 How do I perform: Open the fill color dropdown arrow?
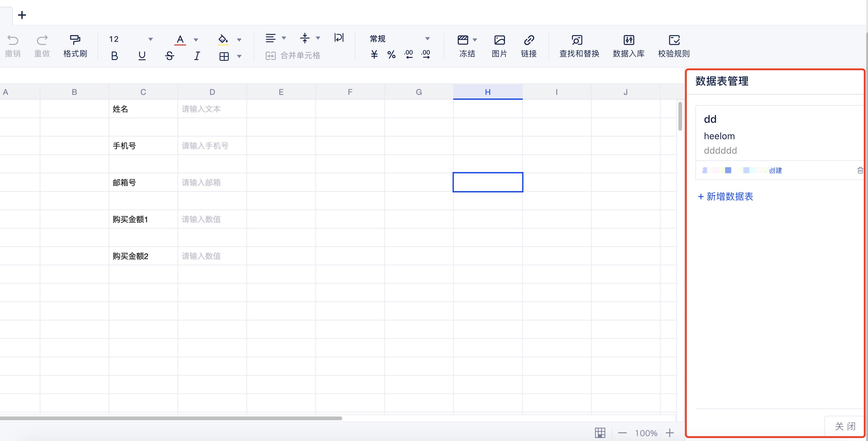(x=239, y=40)
